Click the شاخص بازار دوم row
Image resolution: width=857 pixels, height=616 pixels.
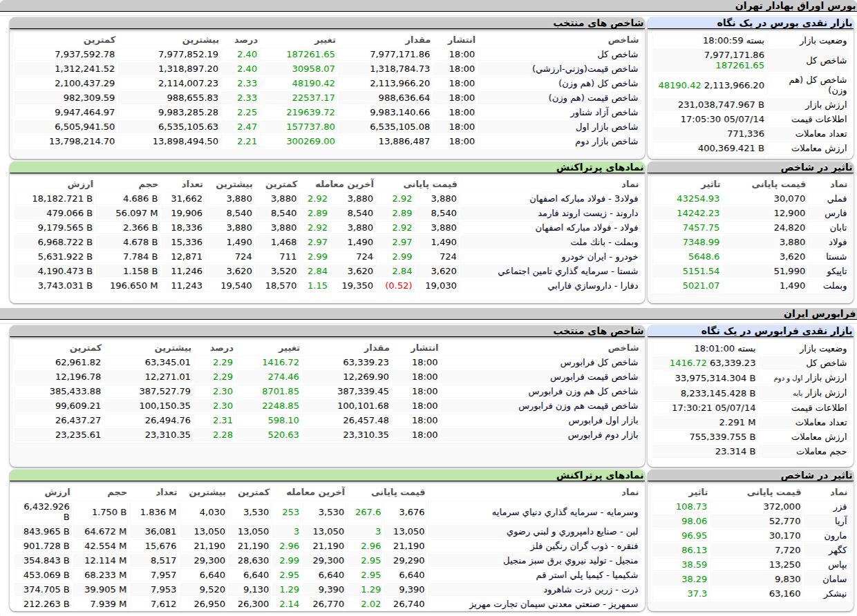328,141
